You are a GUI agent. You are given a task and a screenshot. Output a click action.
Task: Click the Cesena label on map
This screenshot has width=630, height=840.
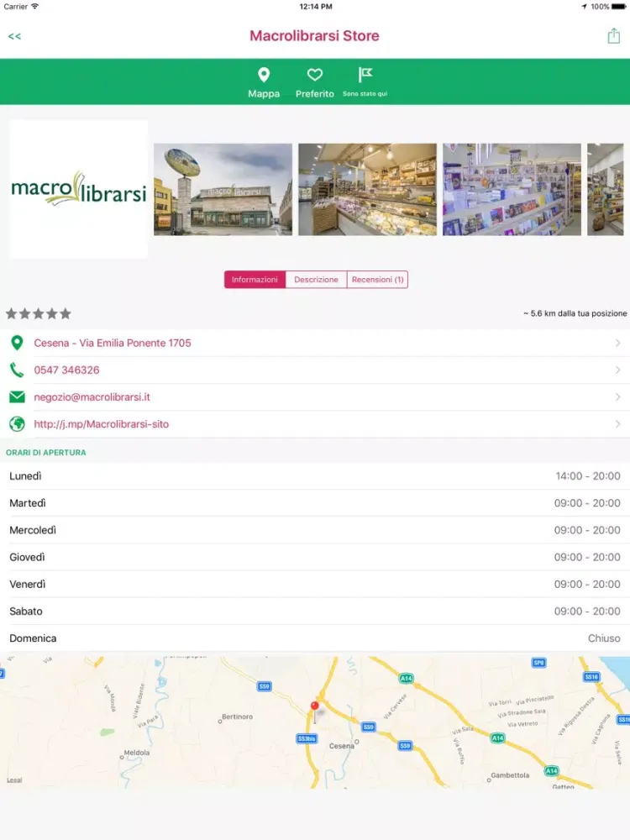(x=341, y=746)
